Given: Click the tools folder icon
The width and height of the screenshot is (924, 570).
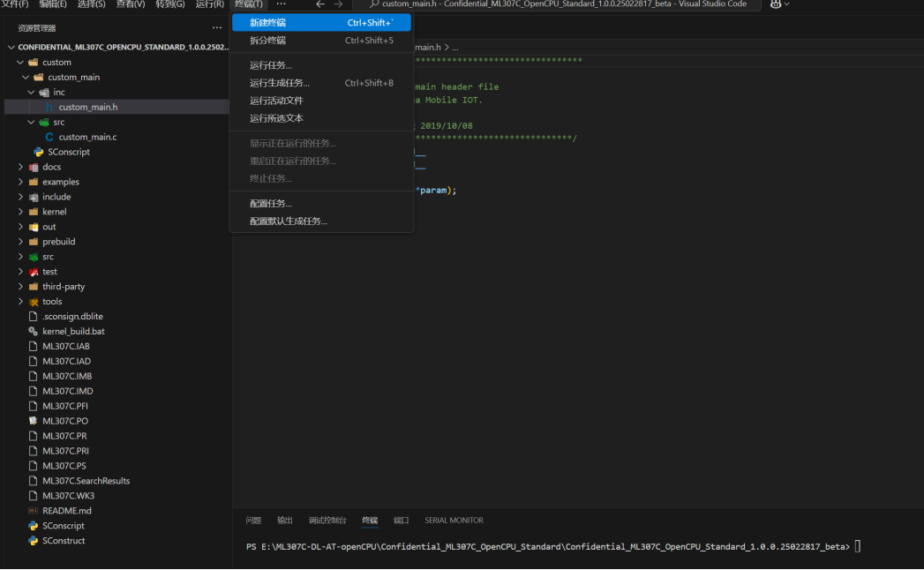Looking at the screenshot, I should tap(34, 302).
